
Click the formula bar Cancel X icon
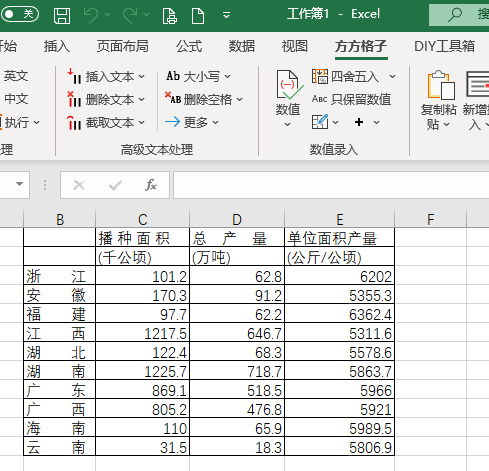pyautogui.click(x=79, y=185)
